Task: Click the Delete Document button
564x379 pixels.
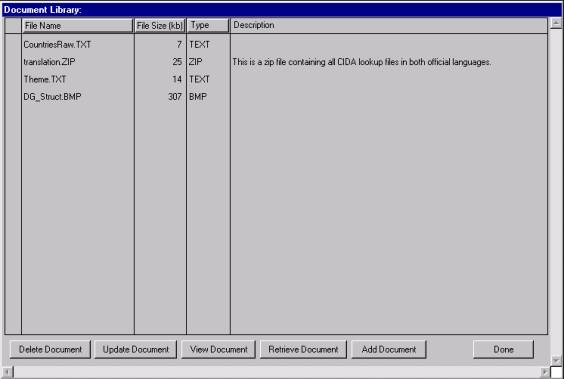Action: point(50,350)
